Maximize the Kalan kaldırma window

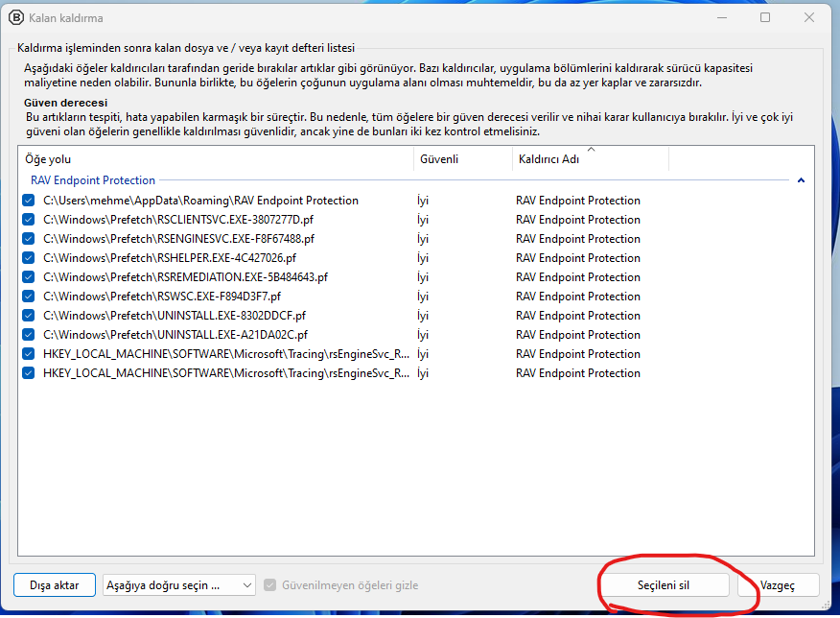[x=765, y=17]
